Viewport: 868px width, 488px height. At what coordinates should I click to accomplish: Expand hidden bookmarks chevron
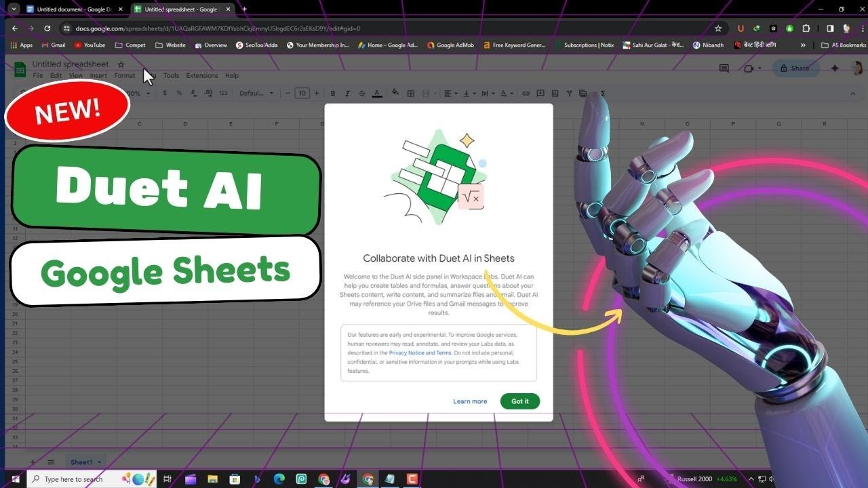tap(804, 45)
